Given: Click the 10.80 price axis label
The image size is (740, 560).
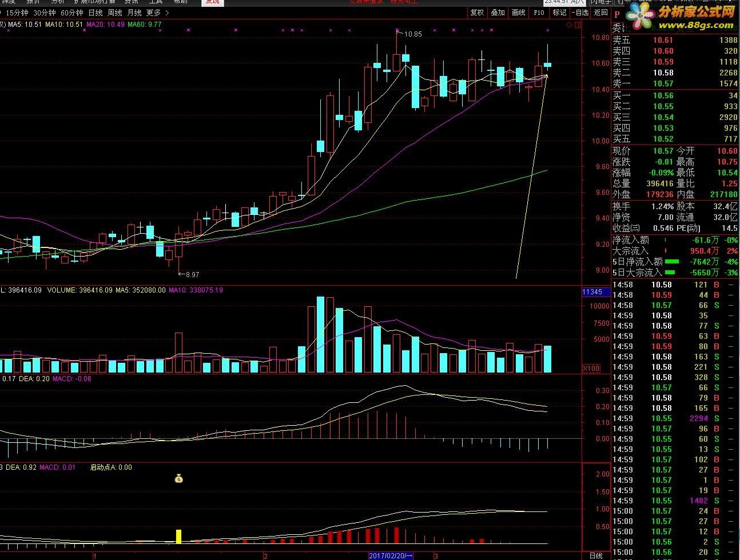Looking at the screenshot, I should [601, 38].
